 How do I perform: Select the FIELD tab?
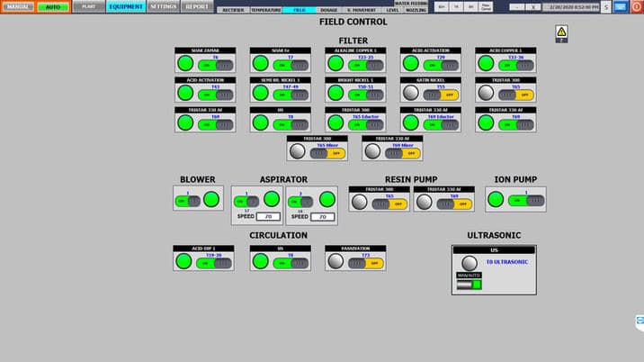click(x=299, y=10)
